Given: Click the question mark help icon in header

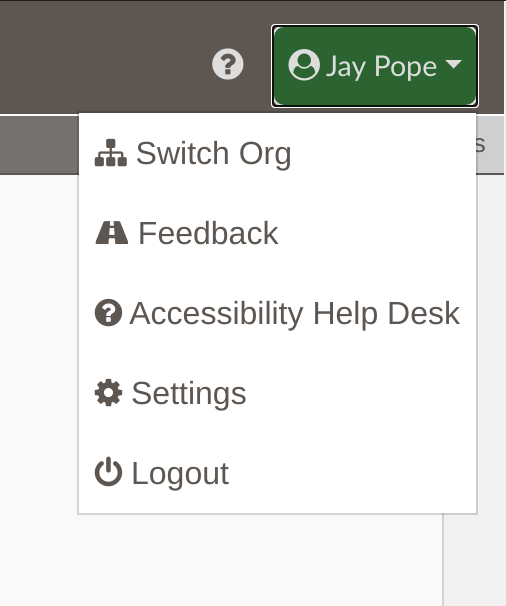Looking at the screenshot, I should coord(228,64).
